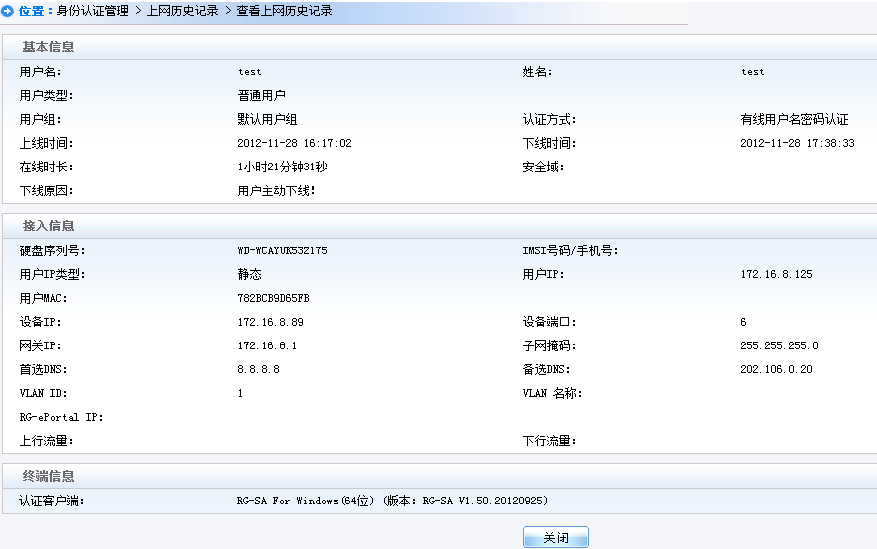
Task: Click the gateway IP 172.16.8.1
Action: (267, 346)
